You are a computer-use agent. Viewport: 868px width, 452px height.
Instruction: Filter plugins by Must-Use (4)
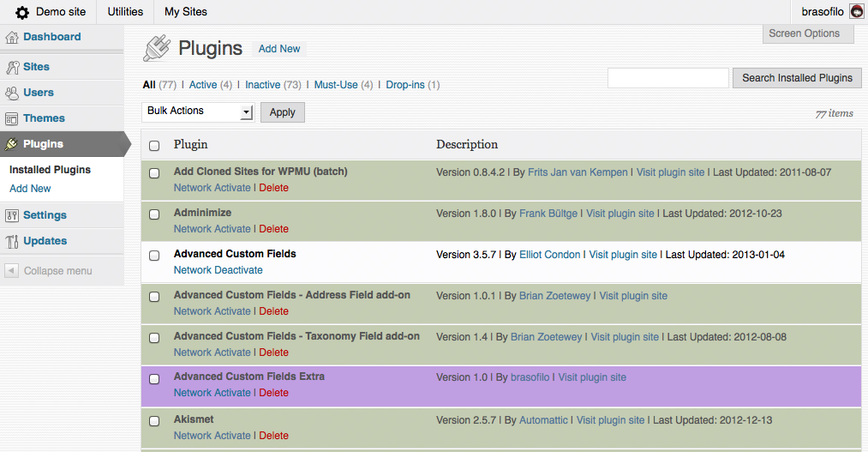[x=344, y=85]
